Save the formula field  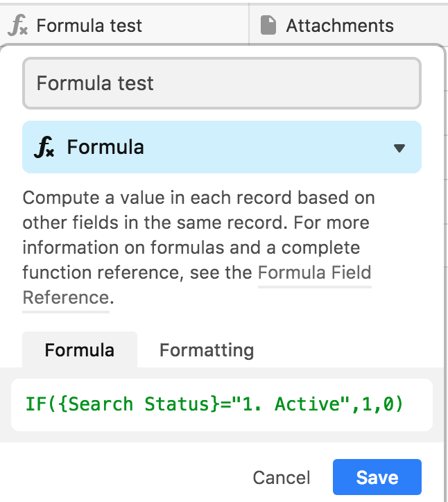(x=377, y=477)
